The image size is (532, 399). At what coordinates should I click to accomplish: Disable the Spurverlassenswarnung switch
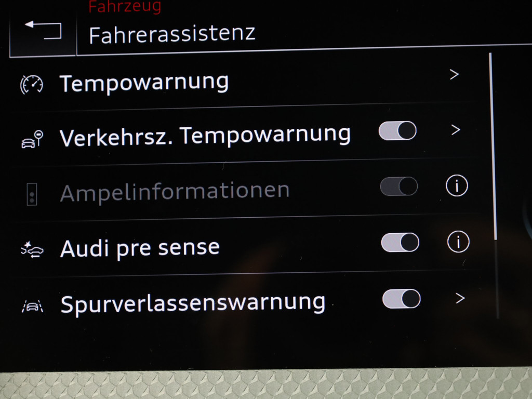pos(402,299)
